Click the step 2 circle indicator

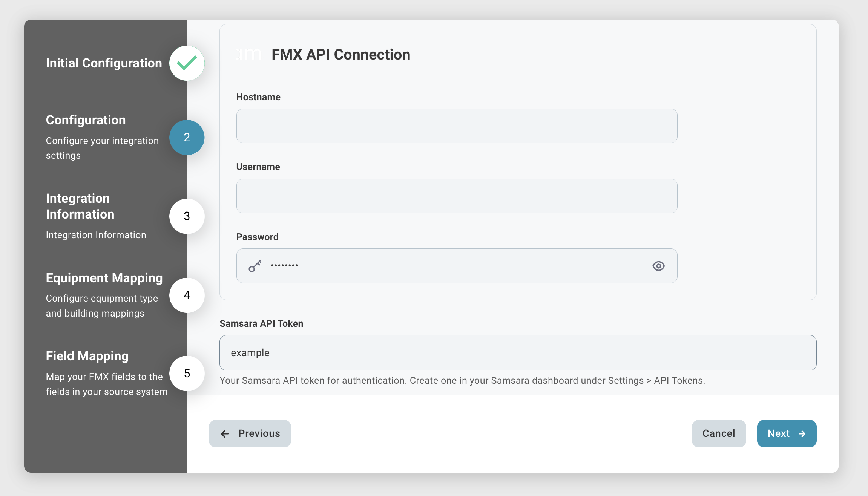coord(187,138)
